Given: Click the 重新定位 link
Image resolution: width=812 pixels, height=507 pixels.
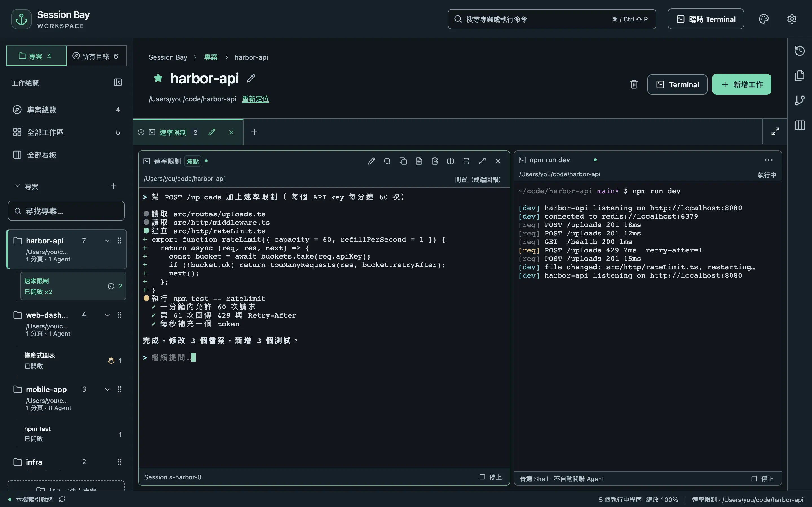Looking at the screenshot, I should 255,99.
